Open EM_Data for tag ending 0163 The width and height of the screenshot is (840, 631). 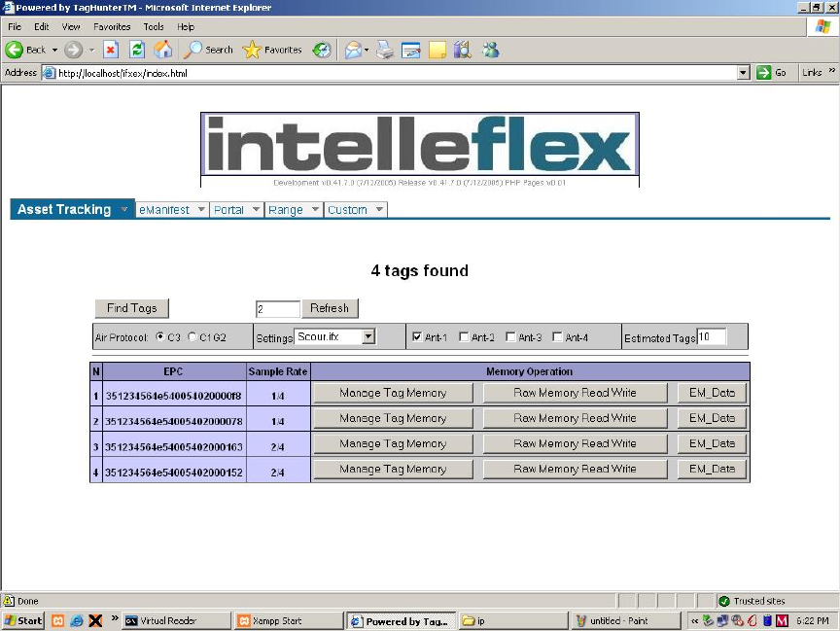712,443
